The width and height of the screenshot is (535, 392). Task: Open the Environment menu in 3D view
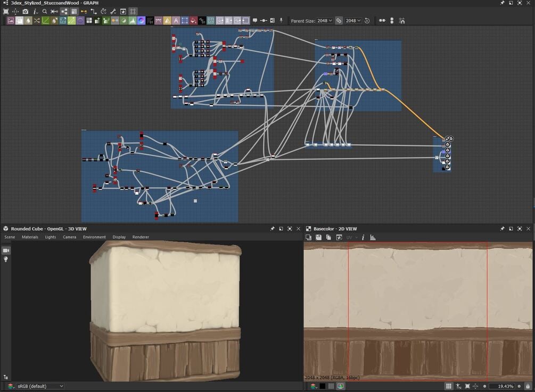(x=94, y=237)
